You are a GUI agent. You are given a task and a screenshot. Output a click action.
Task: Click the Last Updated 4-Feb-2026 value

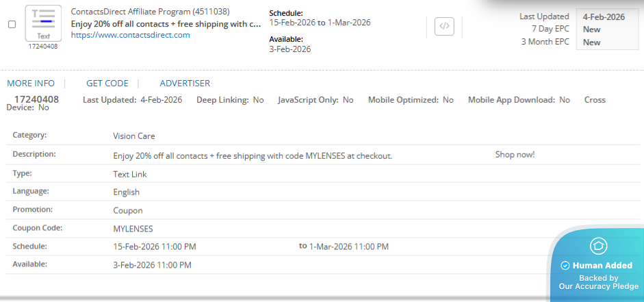[x=604, y=17]
